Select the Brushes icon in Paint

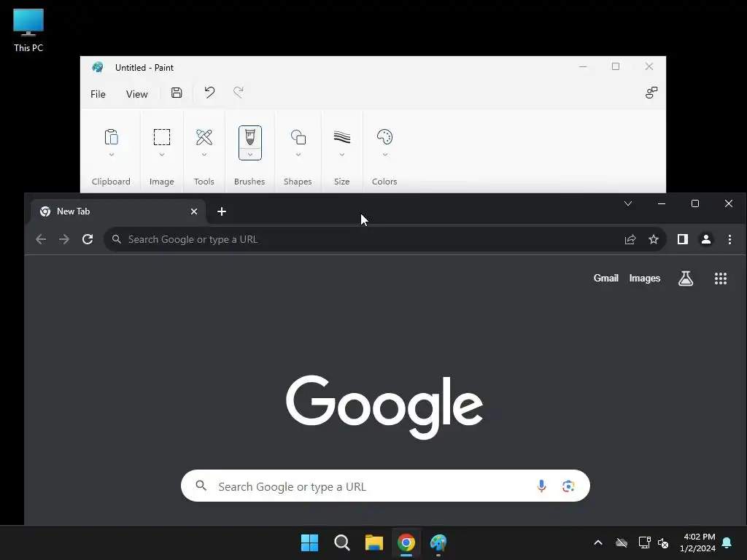tap(250, 137)
